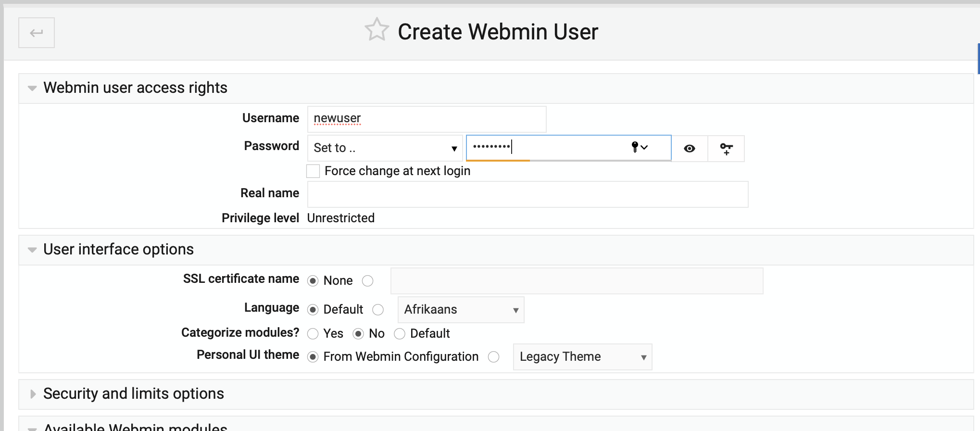This screenshot has height=431, width=980.
Task: Open the Afrikaans language dropdown
Action: [461, 310]
